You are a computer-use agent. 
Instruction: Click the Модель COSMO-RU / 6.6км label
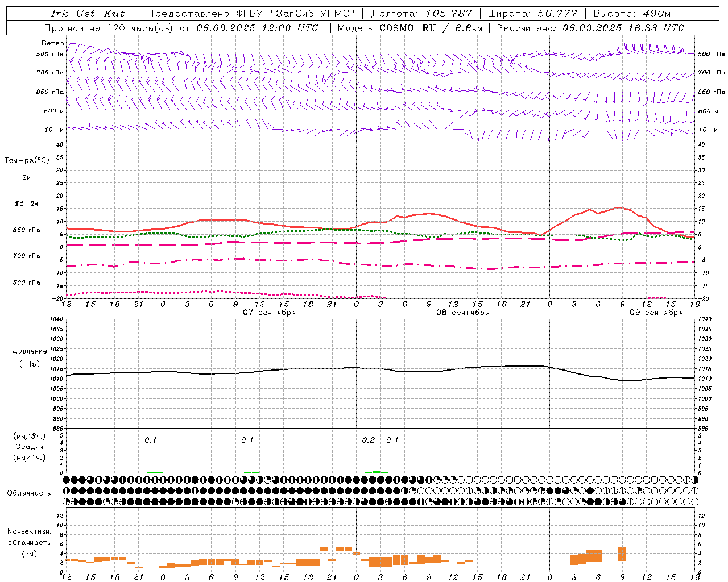[x=409, y=28]
